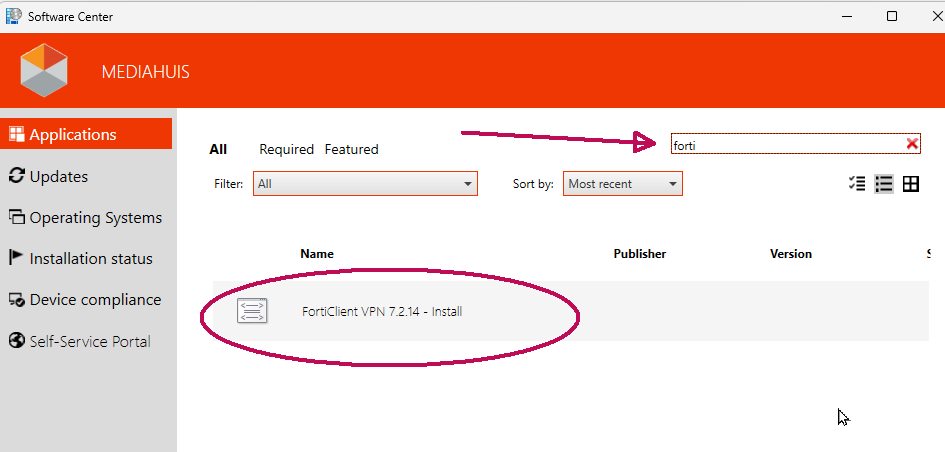Click the Device compliance icon
Image resolution: width=945 pixels, height=452 pixels.
(x=16, y=299)
